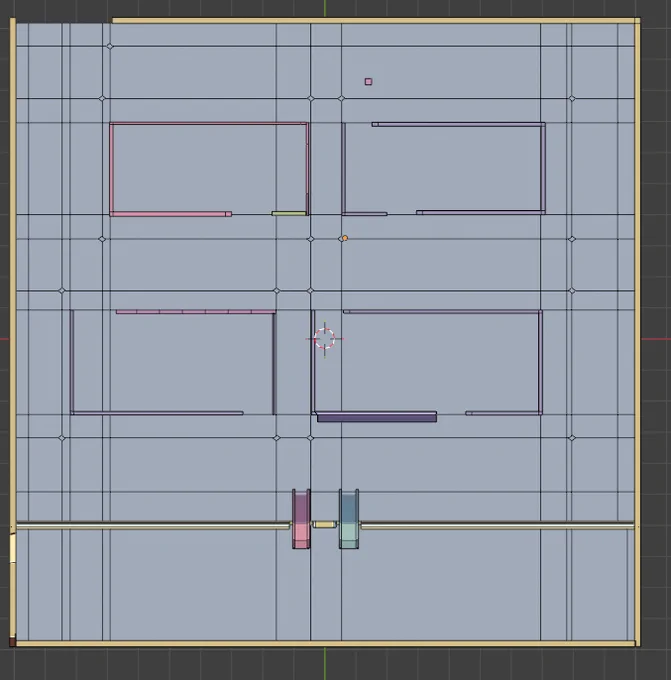The width and height of the screenshot is (671, 680).
Task: Select the long horizontal rail right of doors
Action: tap(498, 526)
